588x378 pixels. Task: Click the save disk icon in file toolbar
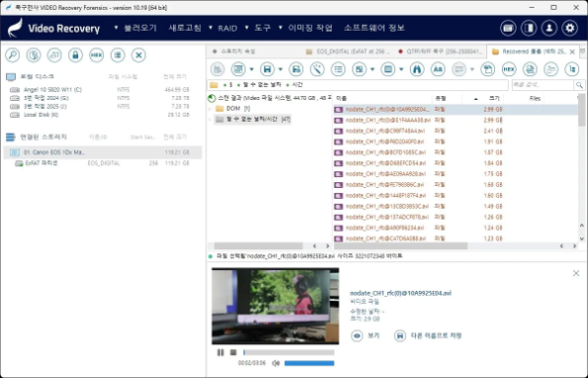point(267,69)
